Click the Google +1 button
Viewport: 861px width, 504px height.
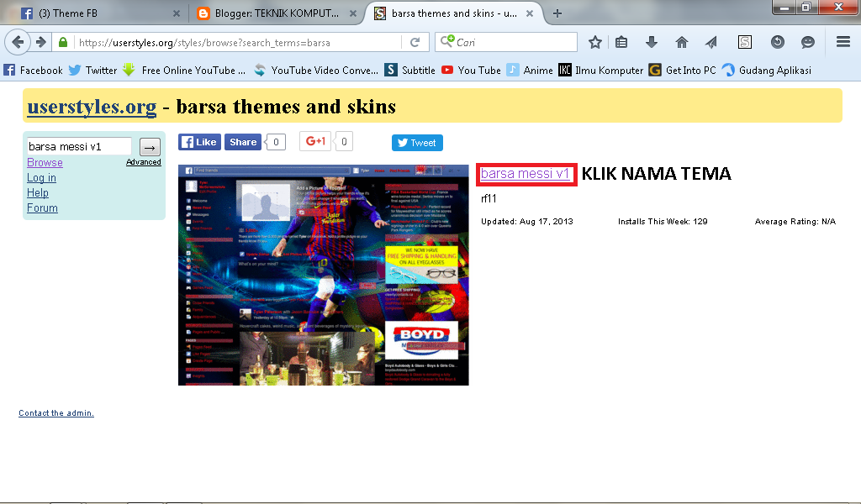(x=316, y=141)
